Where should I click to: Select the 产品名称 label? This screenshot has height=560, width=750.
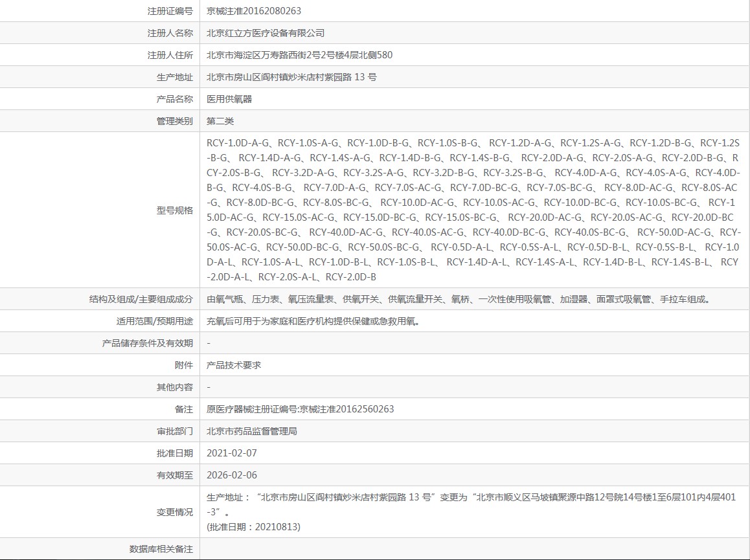(x=175, y=99)
